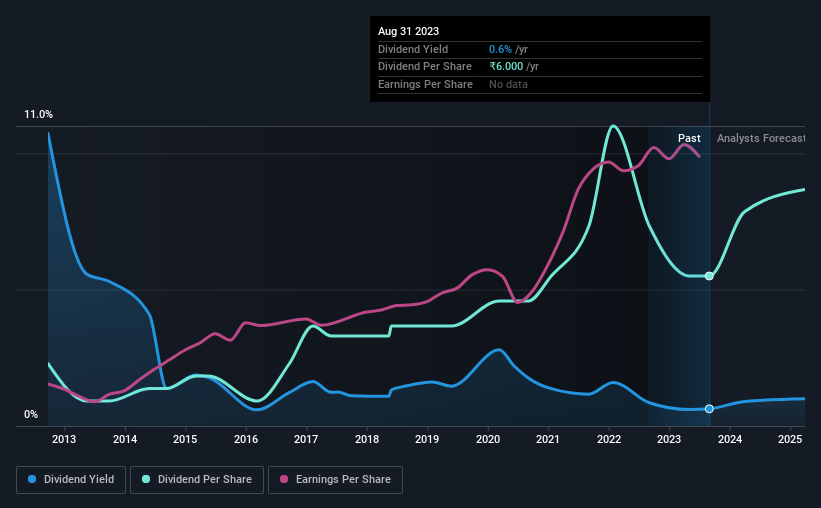Click the ₹6.000 Dividend Per Share tooltip value
The height and width of the screenshot is (508, 821).
(506, 67)
